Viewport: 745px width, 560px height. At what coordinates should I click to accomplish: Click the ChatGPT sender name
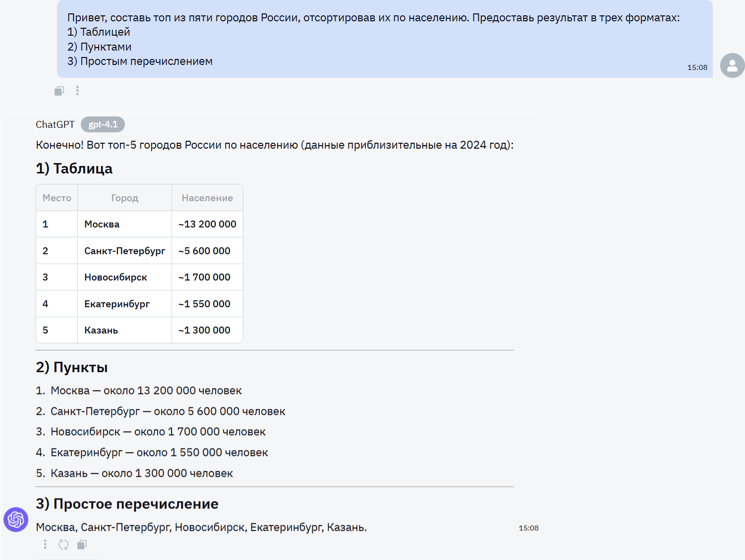(55, 124)
